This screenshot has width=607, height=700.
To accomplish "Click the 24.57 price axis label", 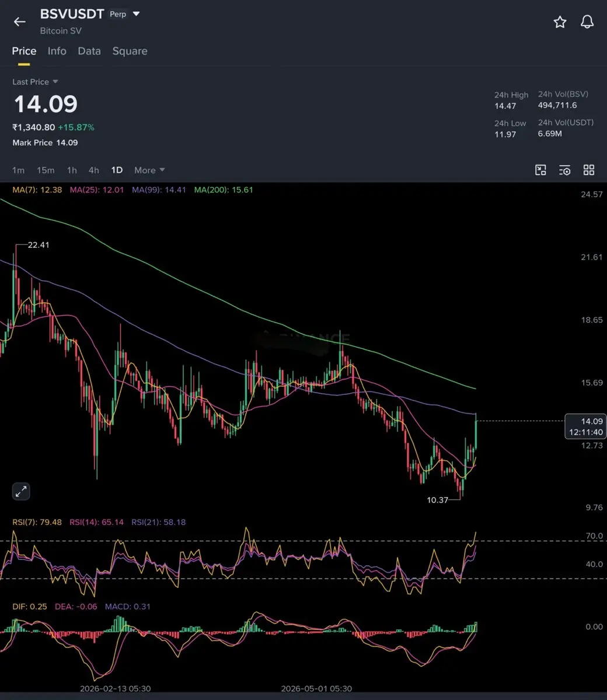I will coord(591,194).
